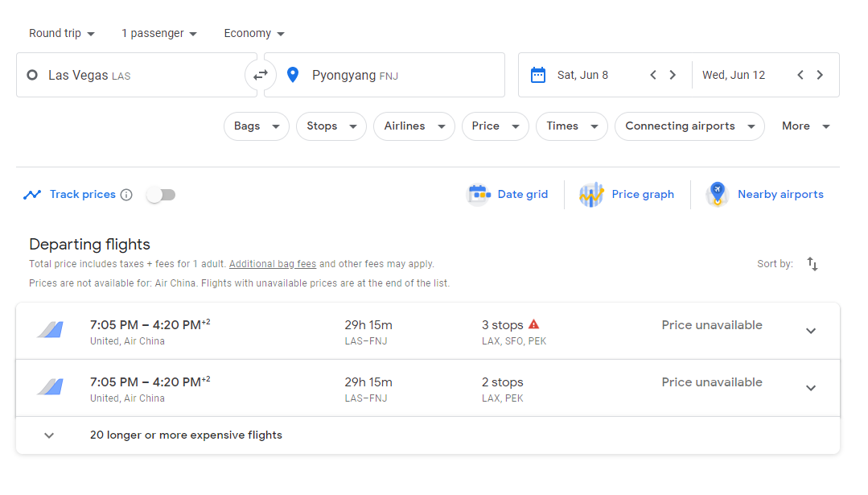Click the Pyongyang destination field

tap(385, 75)
